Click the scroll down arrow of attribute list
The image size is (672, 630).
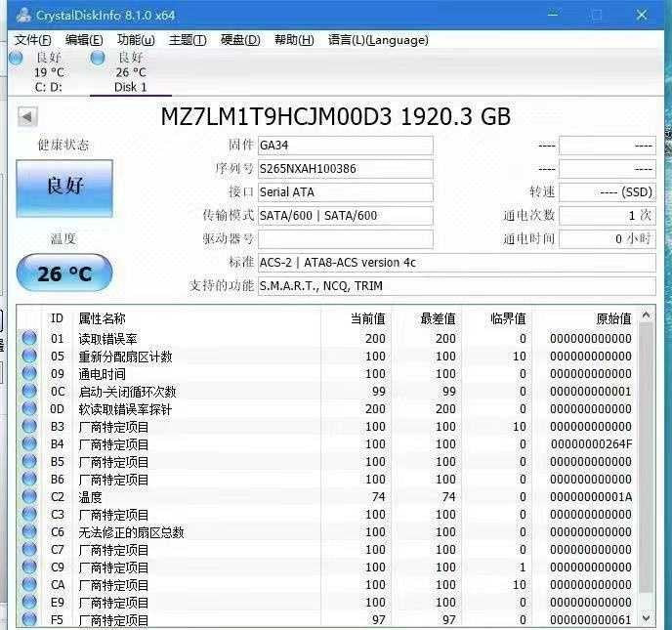click(x=647, y=619)
